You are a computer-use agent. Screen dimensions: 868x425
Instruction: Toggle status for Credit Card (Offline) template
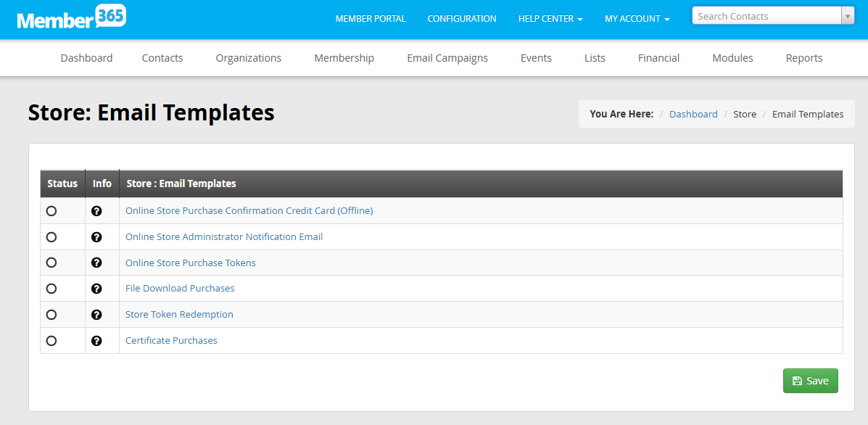pyautogui.click(x=51, y=211)
